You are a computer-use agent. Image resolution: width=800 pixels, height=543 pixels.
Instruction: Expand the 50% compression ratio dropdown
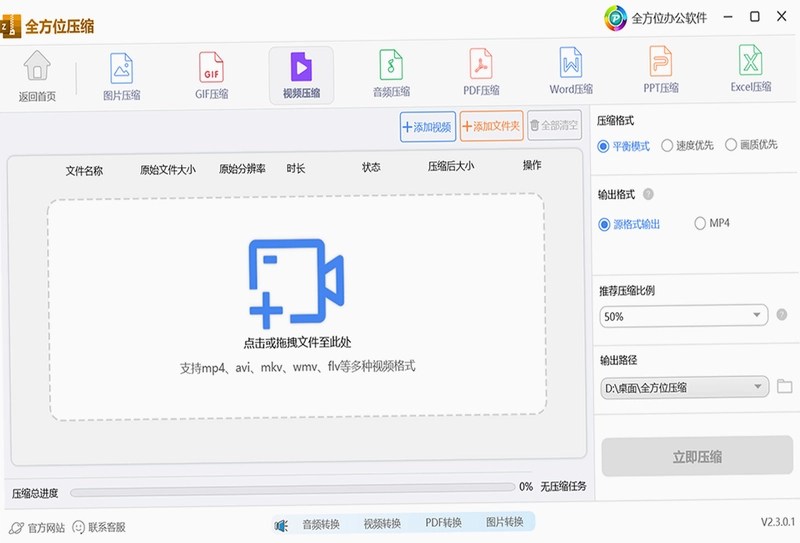[684, 316]
